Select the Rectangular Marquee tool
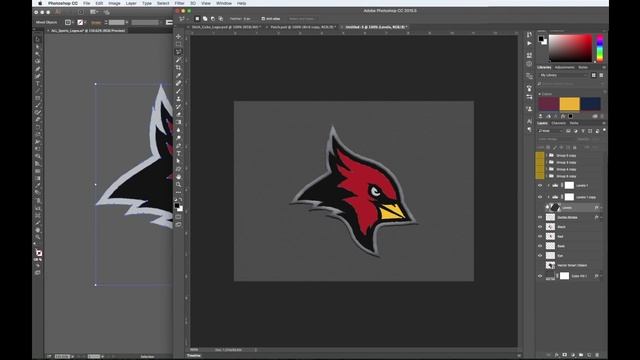The image size is (640, 360). tap(179, 44)
